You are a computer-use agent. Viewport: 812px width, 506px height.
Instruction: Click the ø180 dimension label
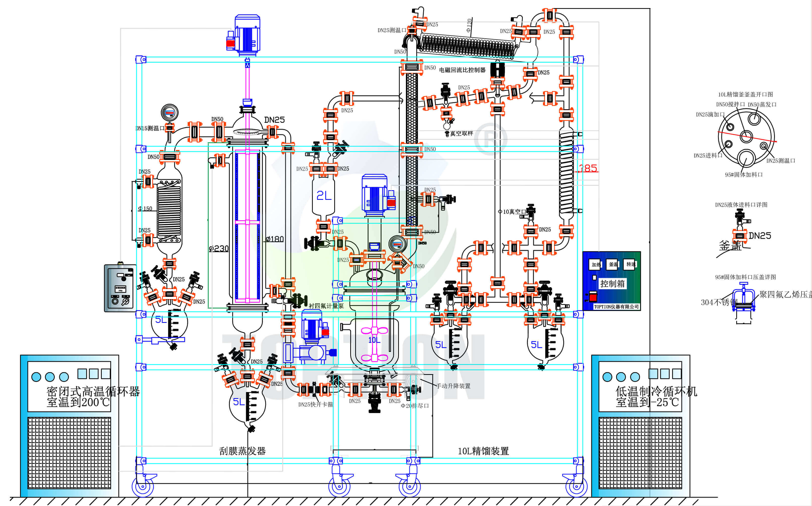click(x=274, y=239)
